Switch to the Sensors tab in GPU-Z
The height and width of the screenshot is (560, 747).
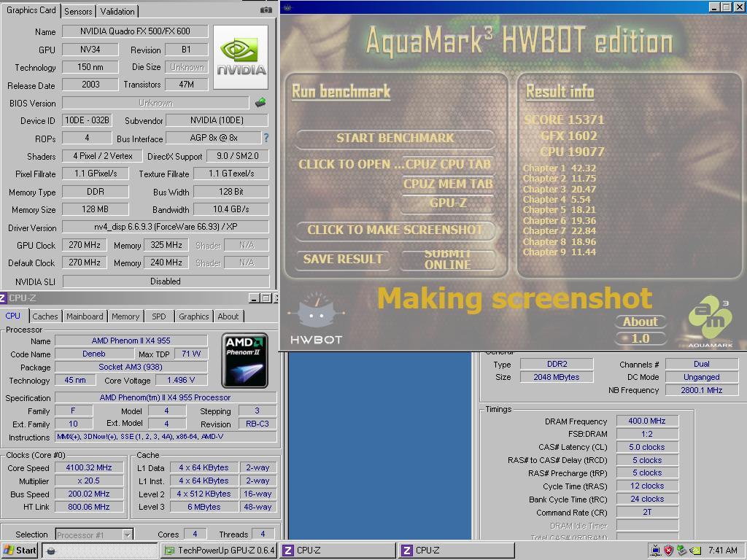click(x=78, y=12)
